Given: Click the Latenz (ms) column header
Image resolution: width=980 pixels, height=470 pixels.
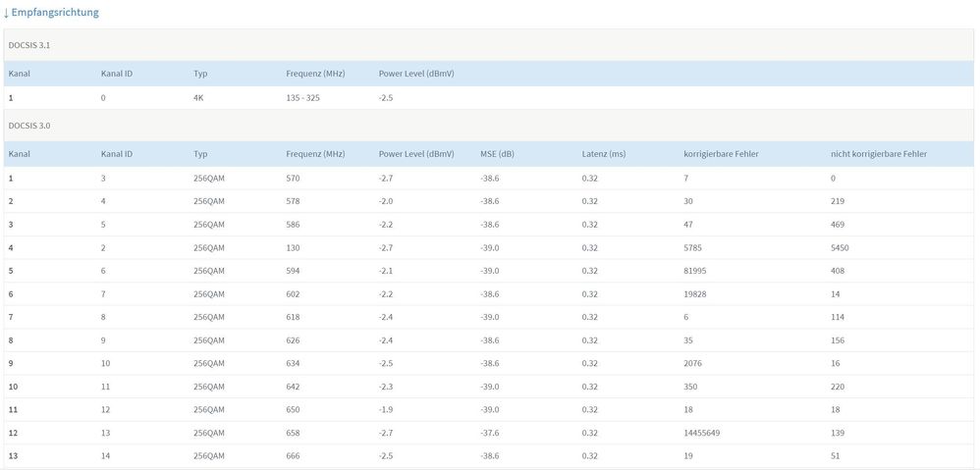Looking at the screenshot, I should 603,153.
